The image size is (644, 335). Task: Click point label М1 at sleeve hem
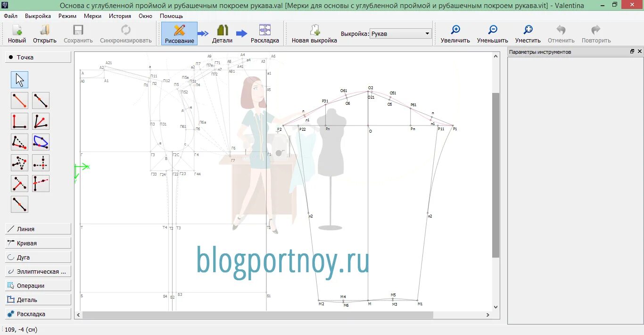point(420,304)
